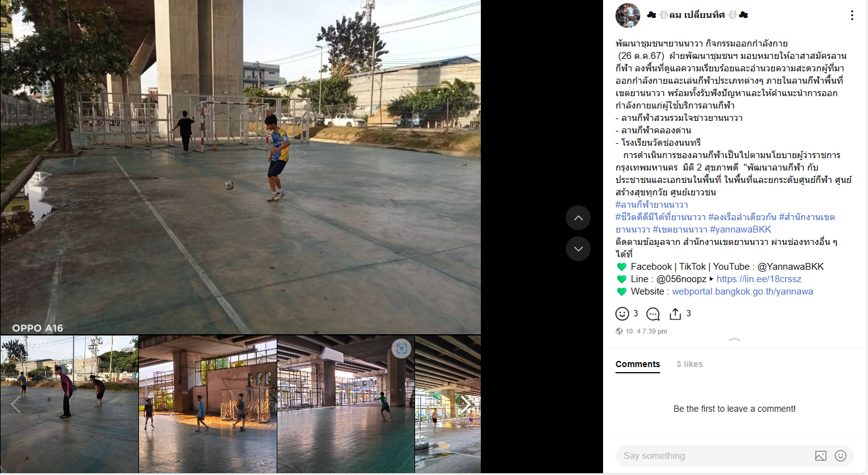Click the image search lens icon

[401, 348]
